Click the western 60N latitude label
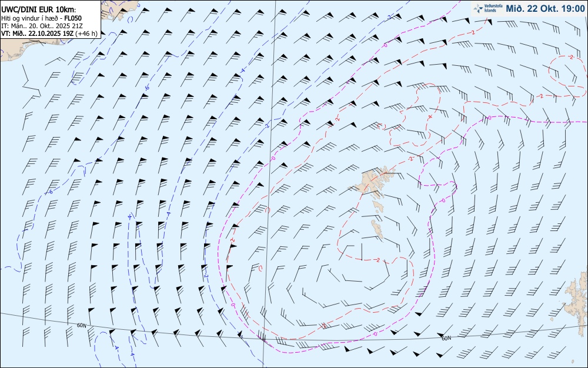Viewport: 588px width, 368px height. click(81, 325)
